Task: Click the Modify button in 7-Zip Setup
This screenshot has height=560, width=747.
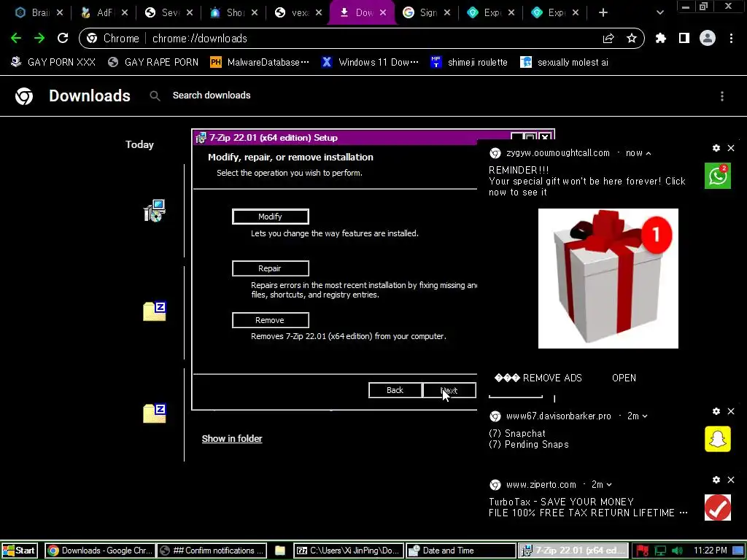Action: coord(270,217)
